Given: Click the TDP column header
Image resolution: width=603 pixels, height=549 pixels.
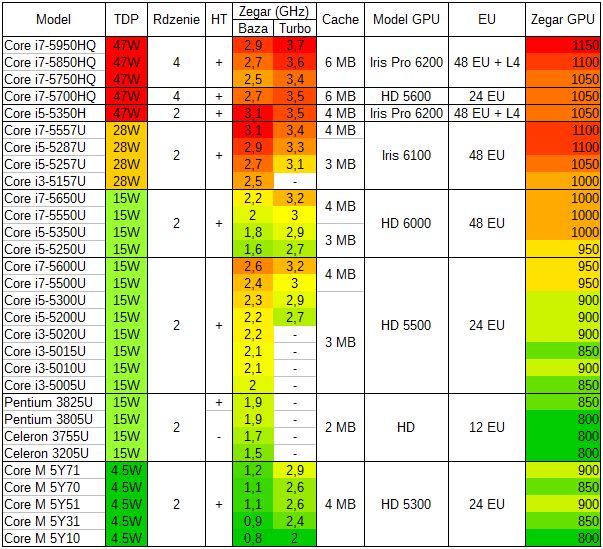Looking at the screenshot, I should (126, 20).
